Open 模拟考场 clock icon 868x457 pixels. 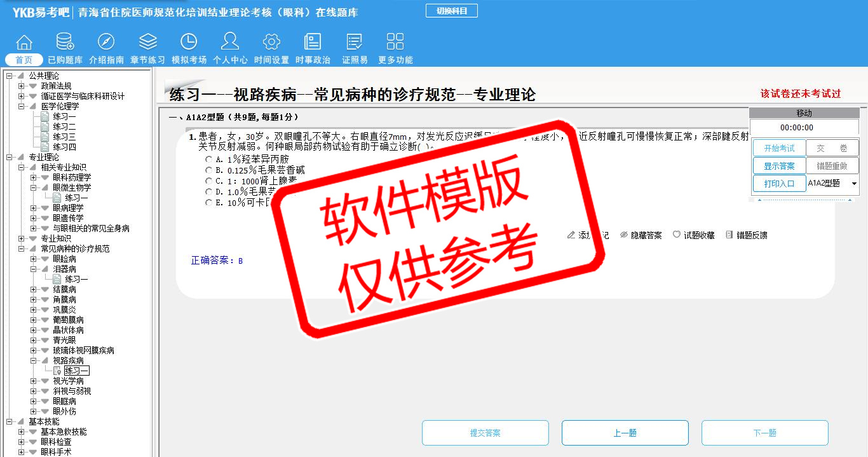tap(189, 43)
